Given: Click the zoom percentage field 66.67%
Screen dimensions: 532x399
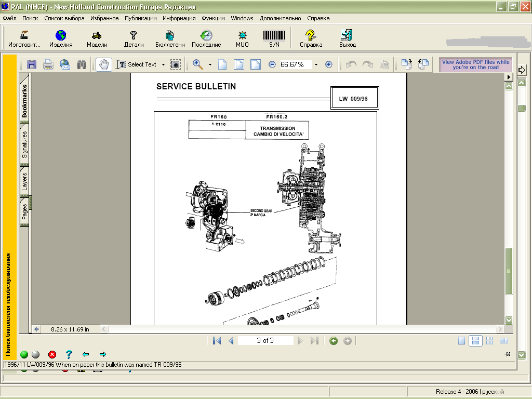Looking at the screenshot, I should pos(295,64).
